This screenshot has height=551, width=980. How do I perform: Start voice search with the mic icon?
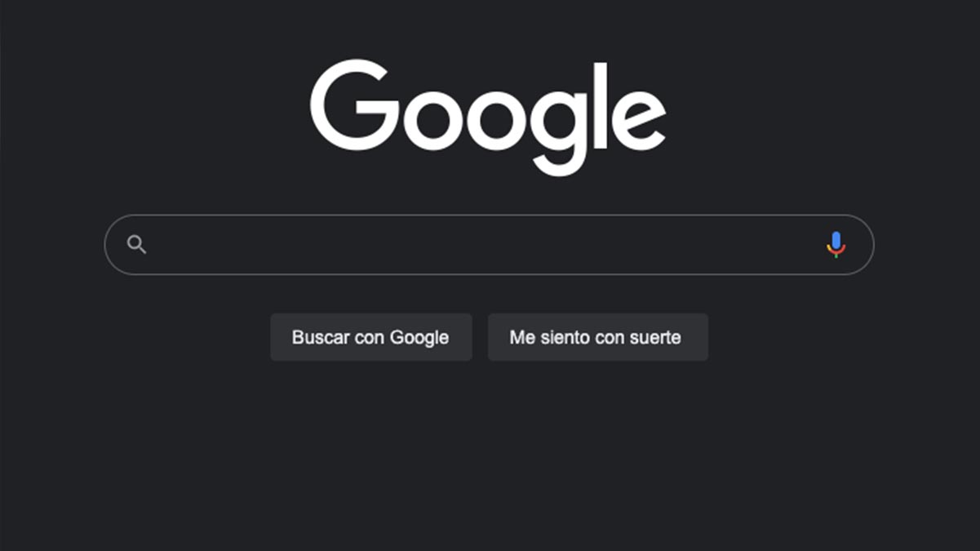[x=836, y=245]
